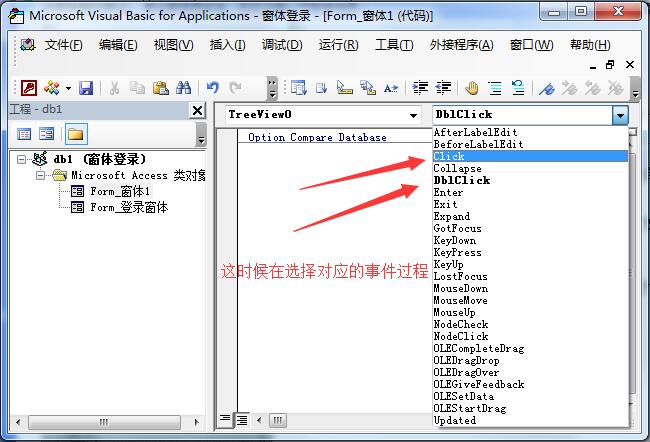Screen dimensions: 650x442
Task: Click List Properties/Methods icon
Action: [298, 88]
